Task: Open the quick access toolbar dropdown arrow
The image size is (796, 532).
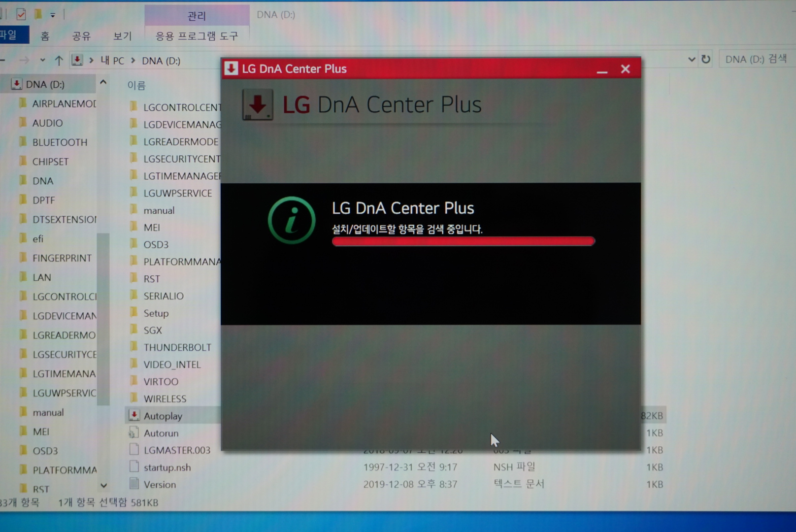Action: [53, 15]
